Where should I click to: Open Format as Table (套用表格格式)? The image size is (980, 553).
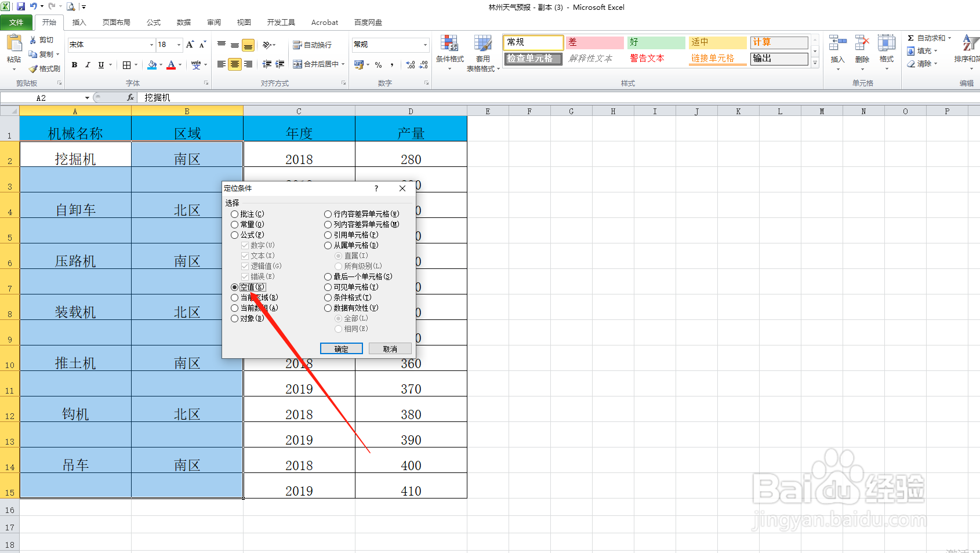pyautogui.click(x=482, y=52)
